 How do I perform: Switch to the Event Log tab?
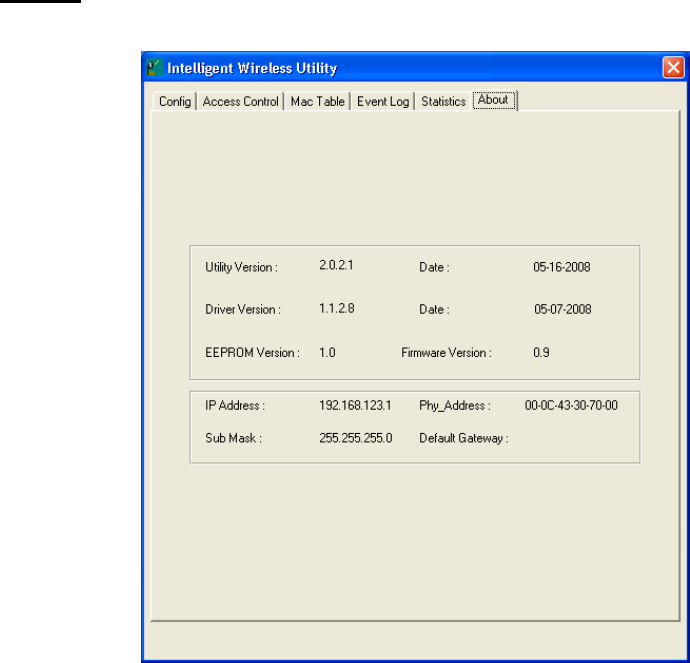pos(383,102)
